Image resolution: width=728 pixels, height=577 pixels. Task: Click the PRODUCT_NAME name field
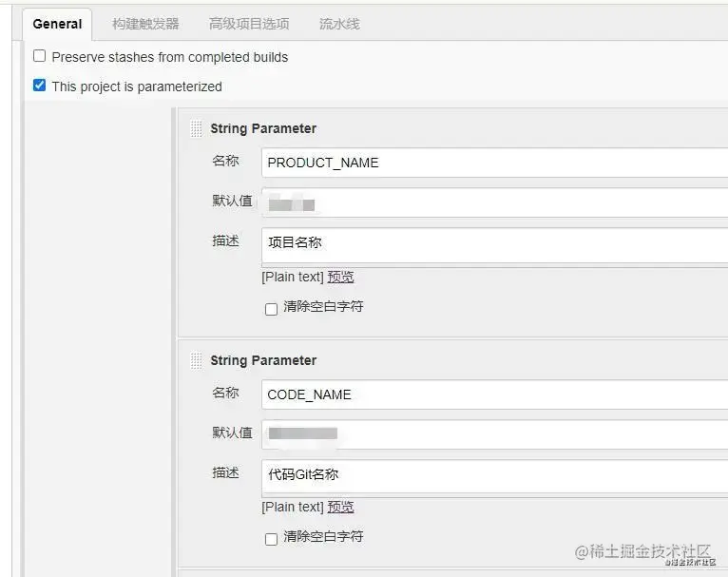point(494,163)
